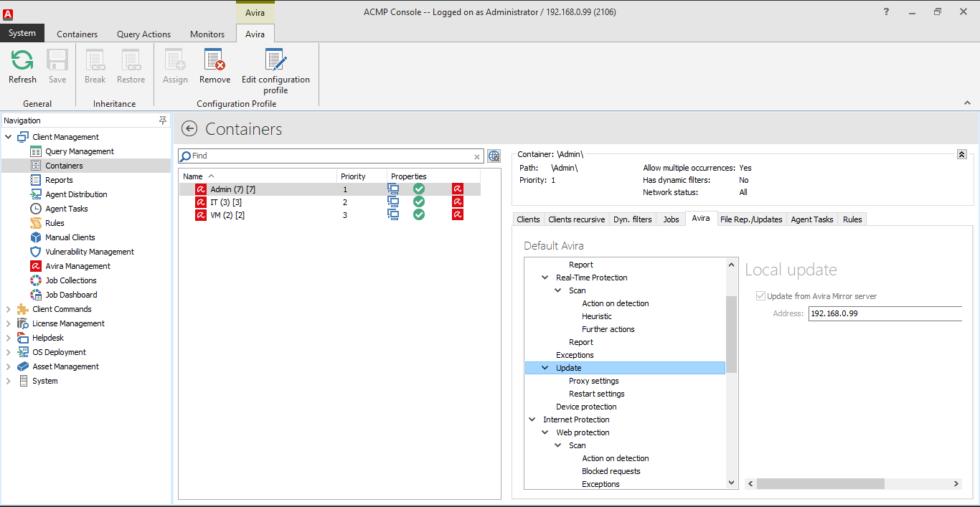Collapse the Update node in Avira tree
980x507 pixels.
pyautogui.click(x=545, y=368)
